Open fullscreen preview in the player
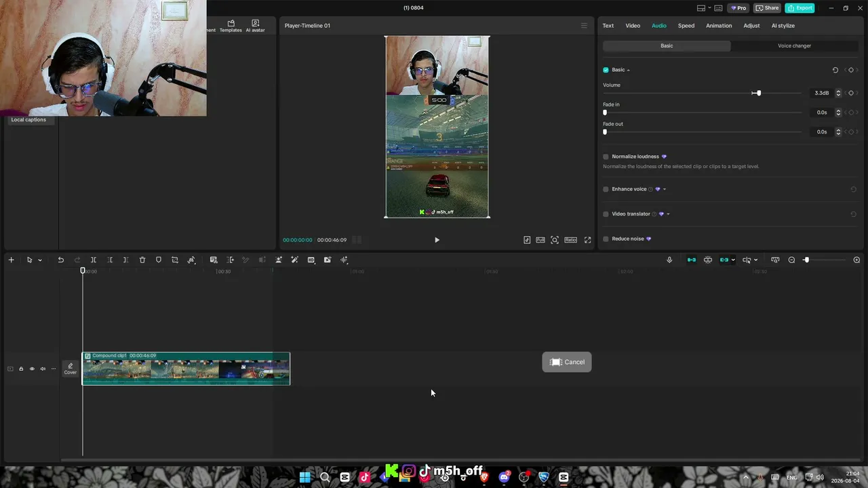The height and width of the screenshot is (488, 868). [x=587, y=240]
